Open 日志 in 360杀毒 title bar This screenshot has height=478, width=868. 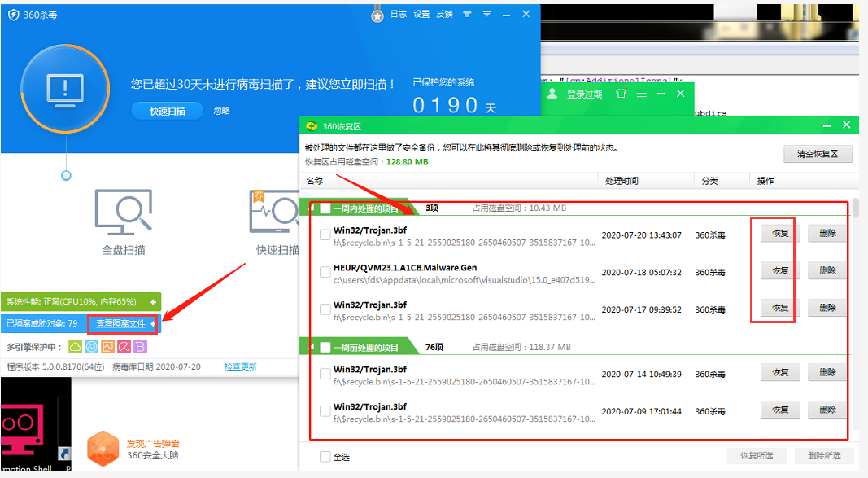[399, 15]
